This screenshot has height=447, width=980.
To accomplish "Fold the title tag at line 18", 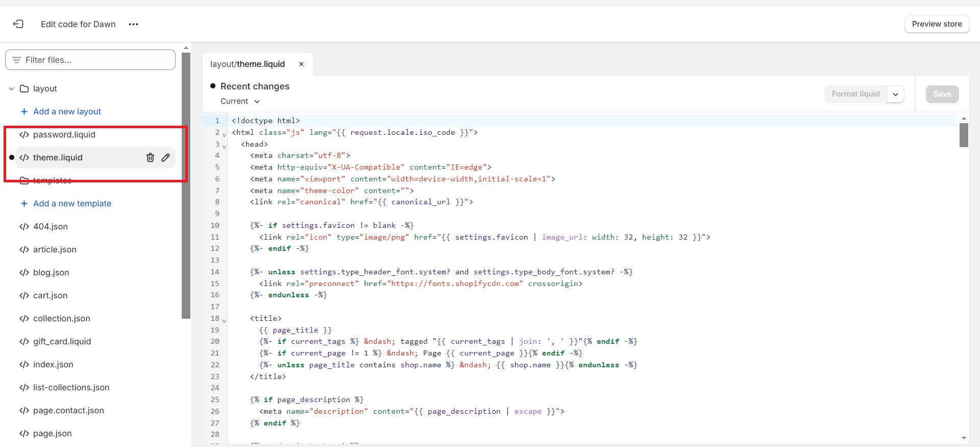I will (x=224, y=321).
